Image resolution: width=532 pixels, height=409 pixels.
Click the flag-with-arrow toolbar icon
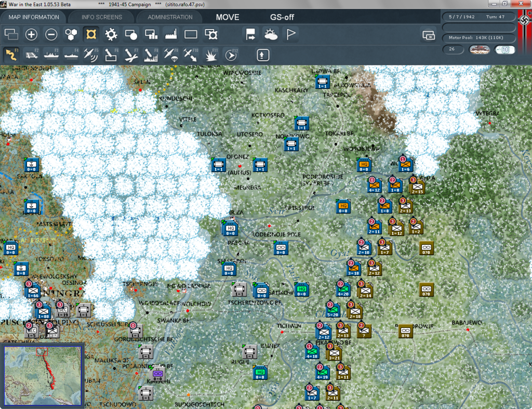point(250,34)
